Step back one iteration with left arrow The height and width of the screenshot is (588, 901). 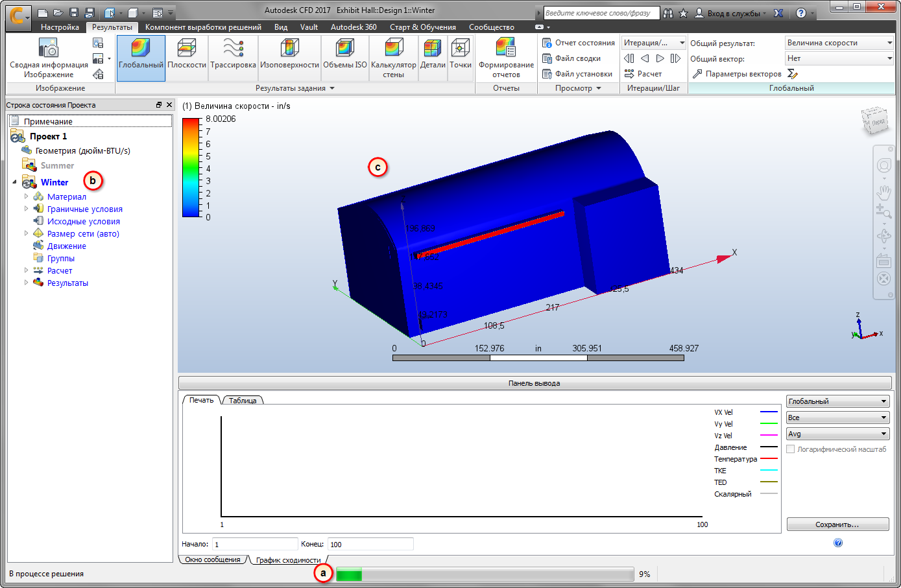(x=645, y=58)
